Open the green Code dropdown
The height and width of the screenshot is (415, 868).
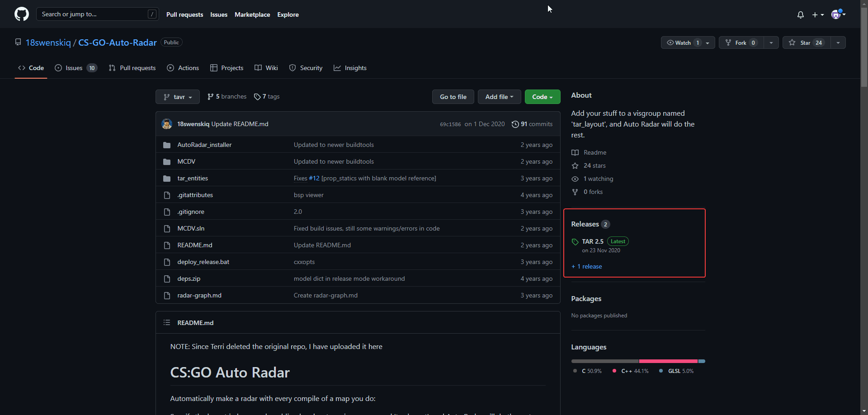(542, 97)
